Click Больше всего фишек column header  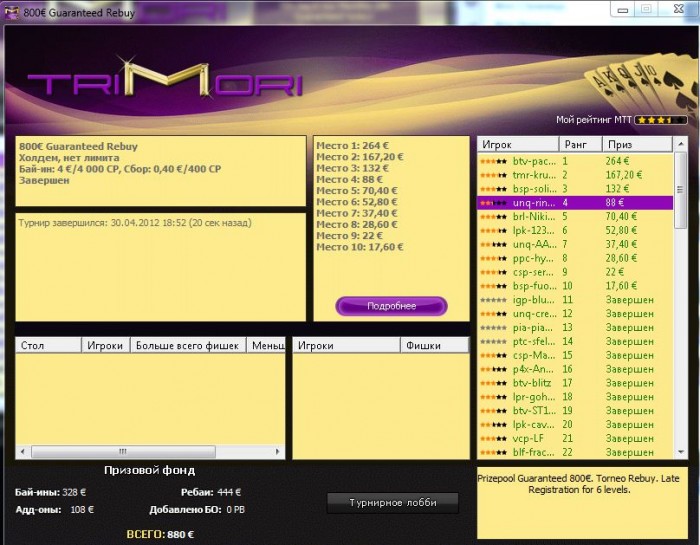coord(188,345)
